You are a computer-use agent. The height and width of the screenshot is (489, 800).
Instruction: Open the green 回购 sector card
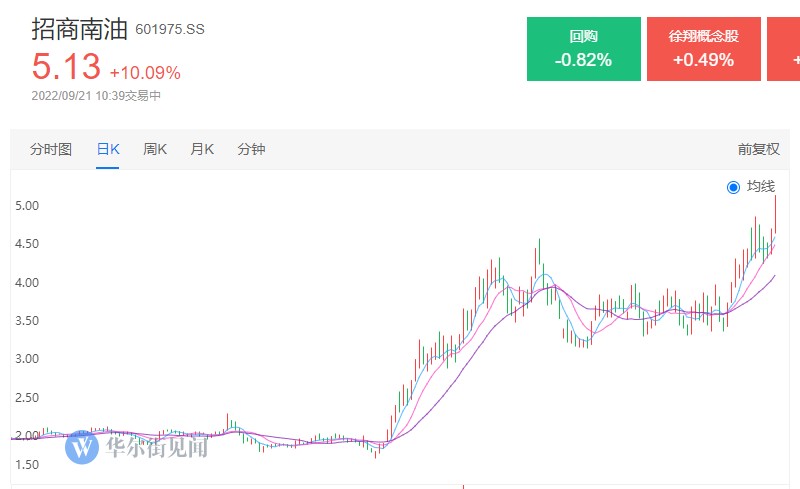point(583,49)
